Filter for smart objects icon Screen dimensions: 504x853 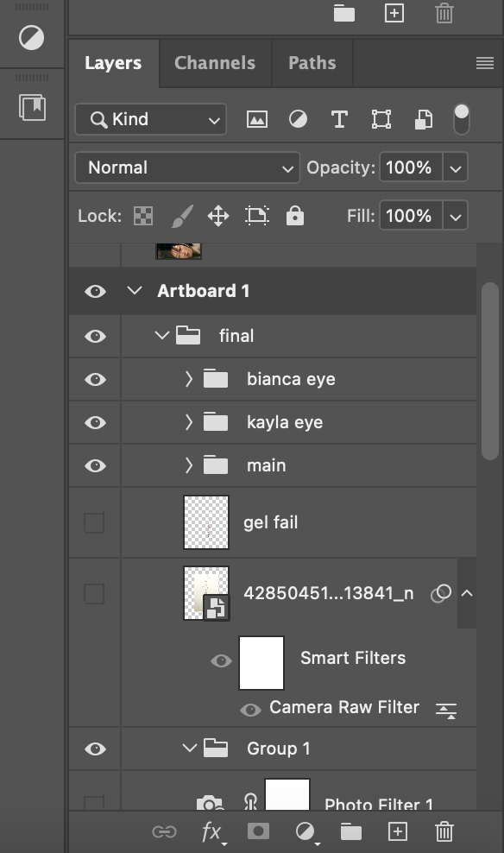coord(424,120)
